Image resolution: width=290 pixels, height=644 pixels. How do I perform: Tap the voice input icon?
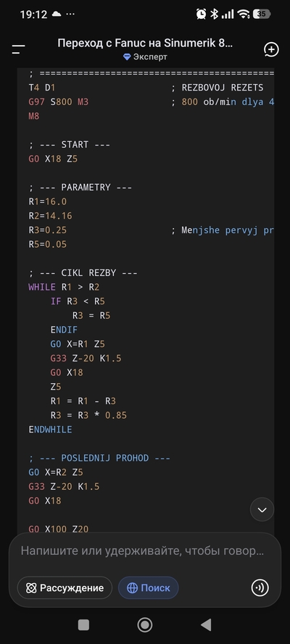260,587
